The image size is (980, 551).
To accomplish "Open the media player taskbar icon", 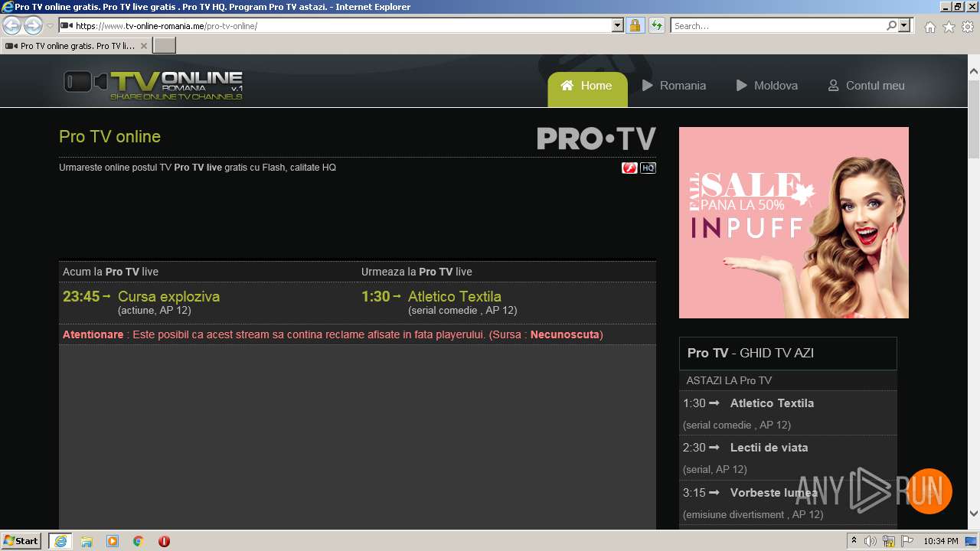I will [x=113, y=541].
